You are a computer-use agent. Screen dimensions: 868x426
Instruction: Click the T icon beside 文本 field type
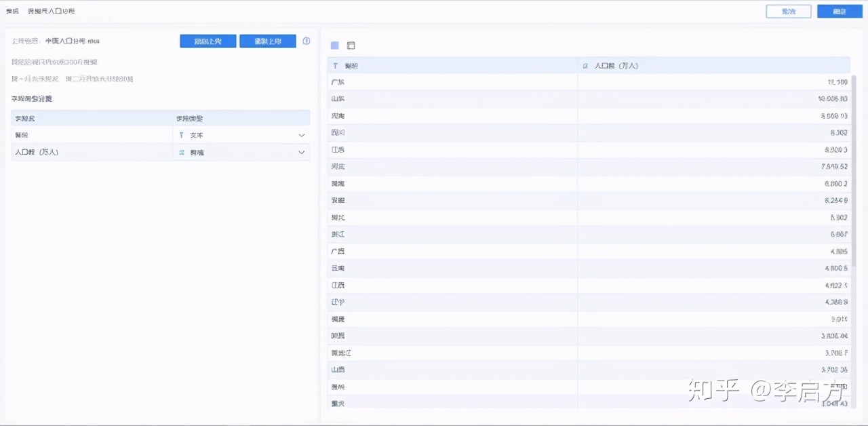click(181, 135)
